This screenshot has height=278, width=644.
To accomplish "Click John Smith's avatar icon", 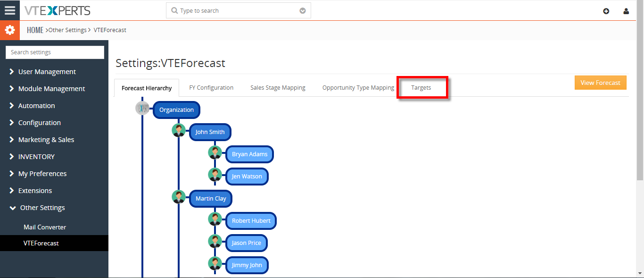I will 179,131.
